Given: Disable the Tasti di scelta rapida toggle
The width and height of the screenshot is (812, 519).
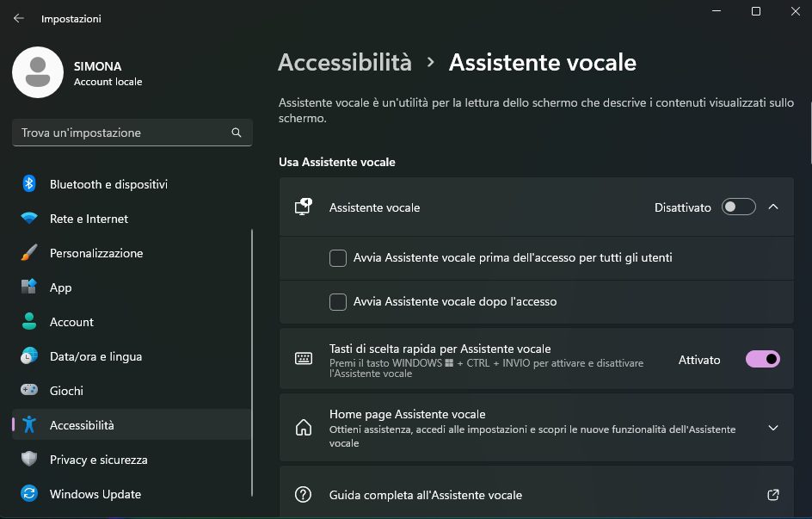Looking at the screenshot, I should [x=763, y=359].
